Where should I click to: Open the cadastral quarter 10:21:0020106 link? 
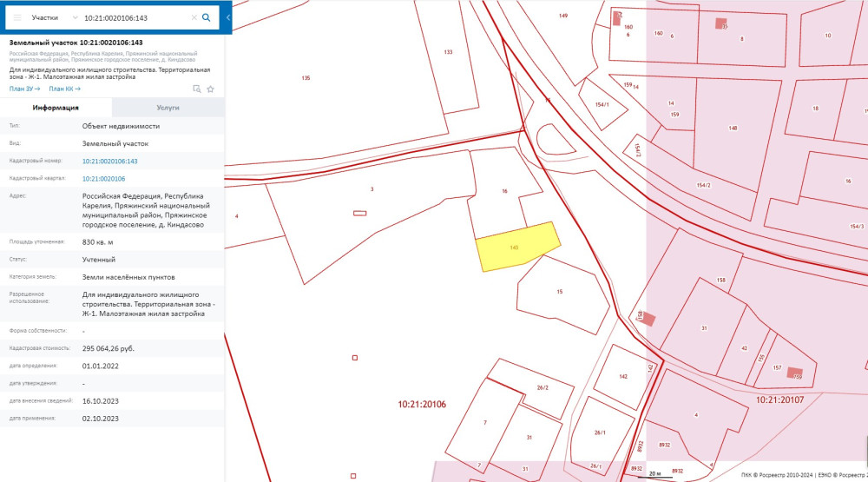103,178
